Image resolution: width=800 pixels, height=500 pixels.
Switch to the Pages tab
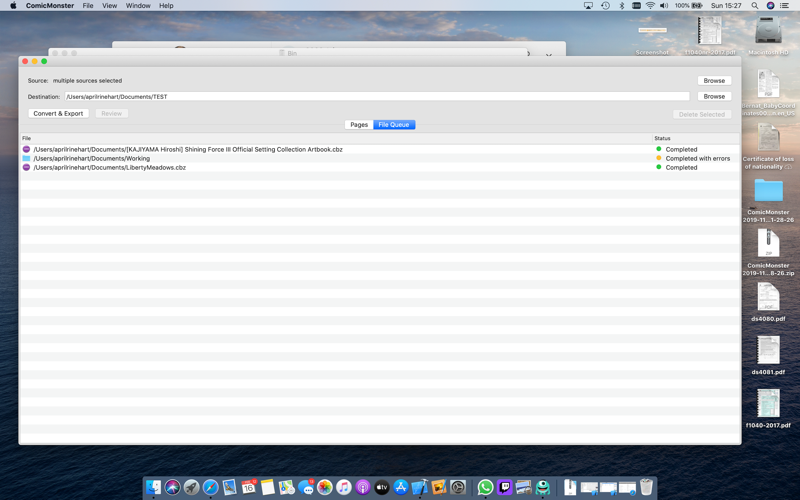point(359,124)
